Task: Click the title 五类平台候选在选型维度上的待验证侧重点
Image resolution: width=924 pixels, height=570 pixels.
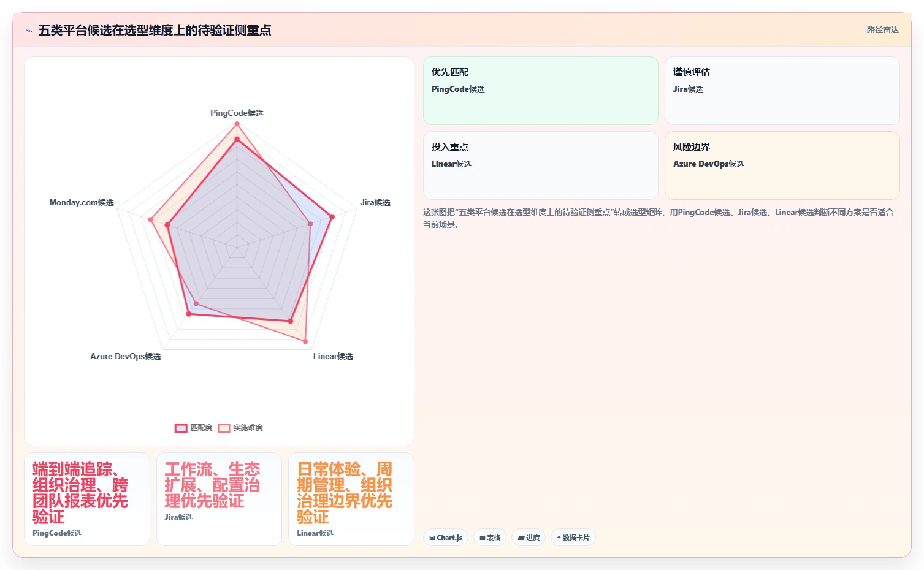Action: pyautogui.click(x=155, y=31)
